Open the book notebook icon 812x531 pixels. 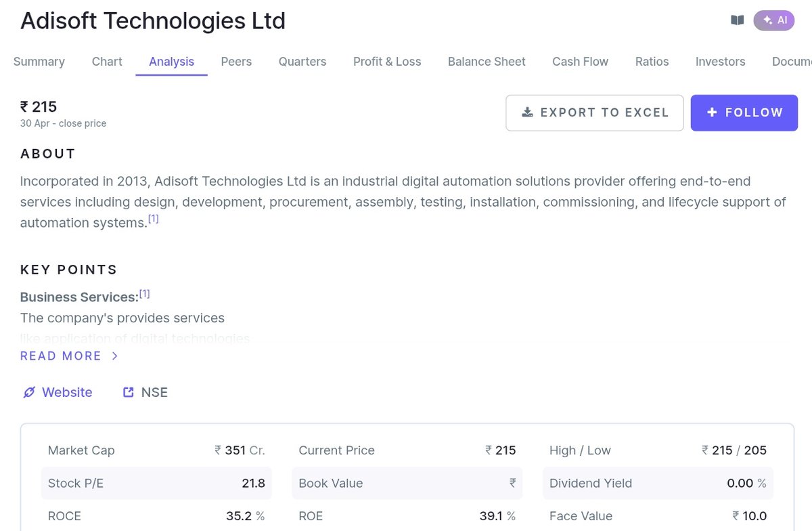coord(738,20)
